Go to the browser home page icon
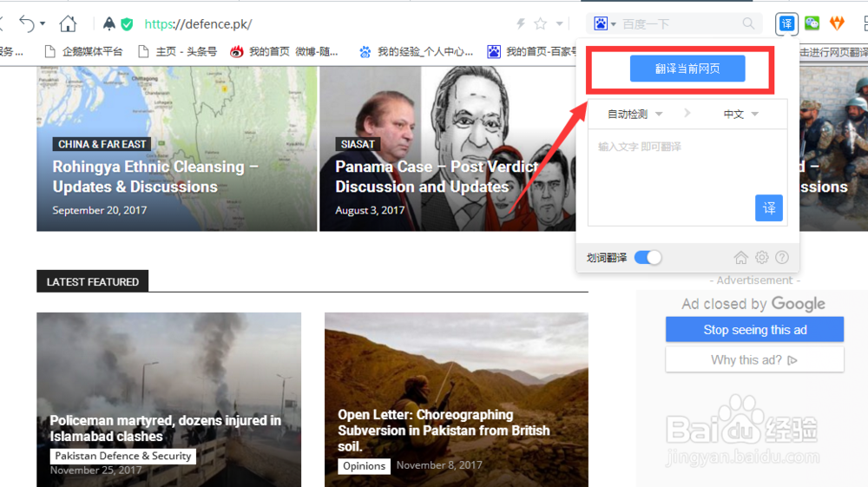 pos(68,23)
